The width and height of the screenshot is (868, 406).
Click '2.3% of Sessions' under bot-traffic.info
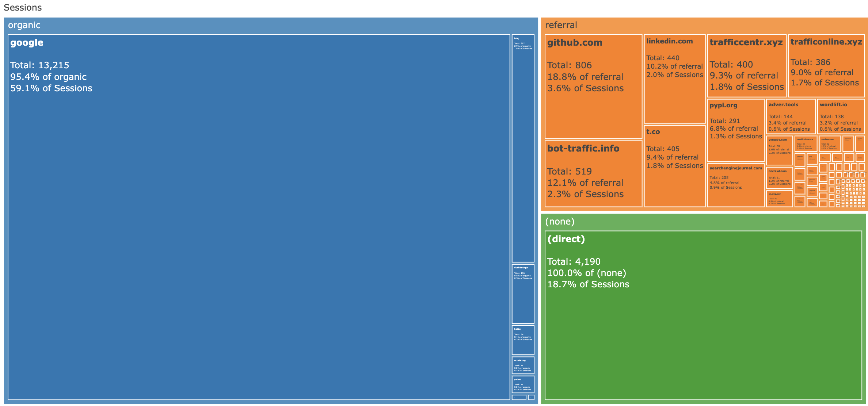tap(585, 194)
